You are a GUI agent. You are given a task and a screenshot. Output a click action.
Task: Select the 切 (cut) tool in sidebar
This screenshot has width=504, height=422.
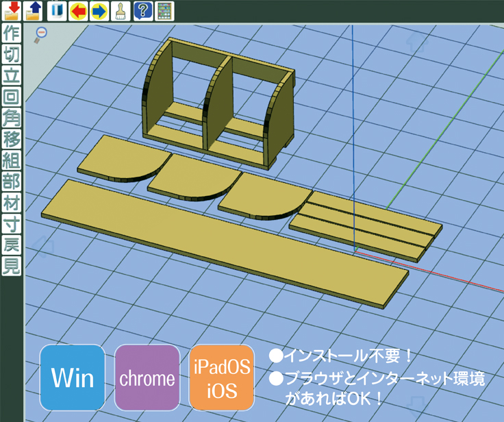point(11,54)
